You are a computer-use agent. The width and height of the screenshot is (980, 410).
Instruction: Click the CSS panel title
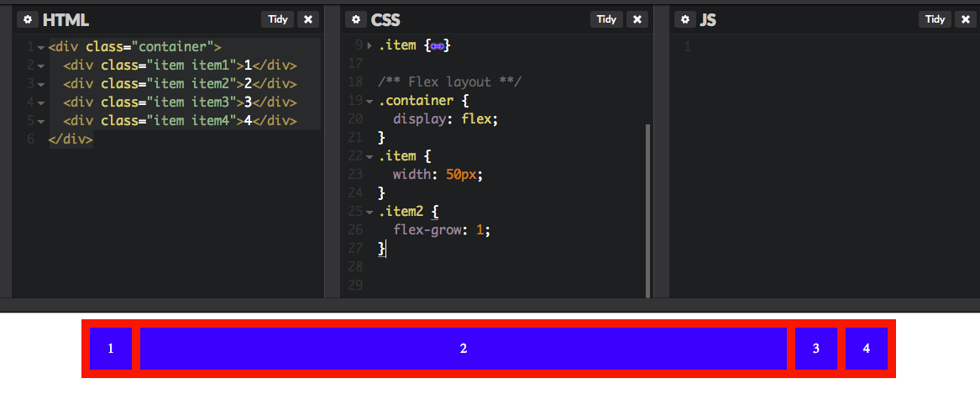coord(385,20)
